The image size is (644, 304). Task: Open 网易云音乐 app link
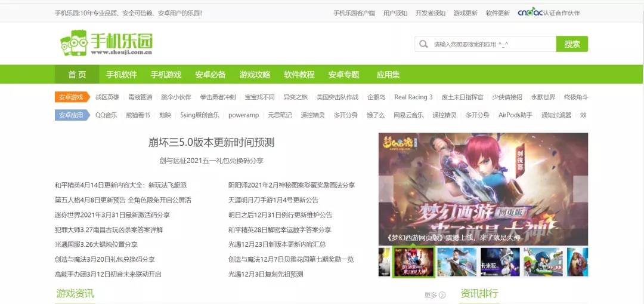tap(408, 115)
